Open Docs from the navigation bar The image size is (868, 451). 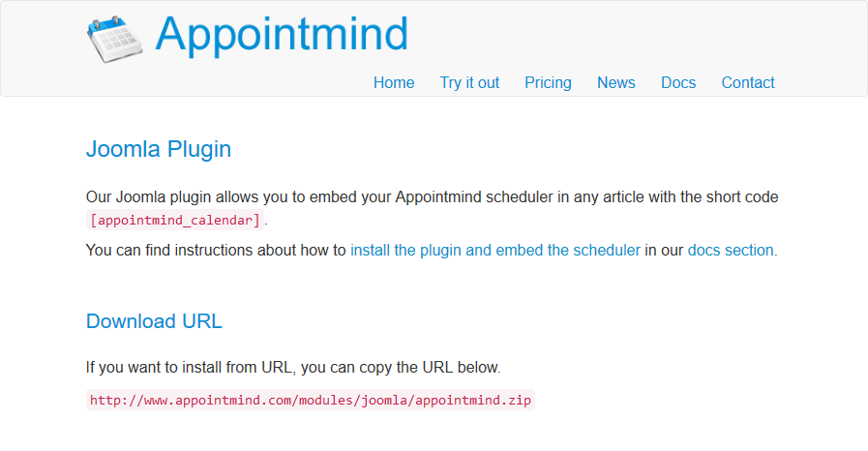[x=678, y=82]
